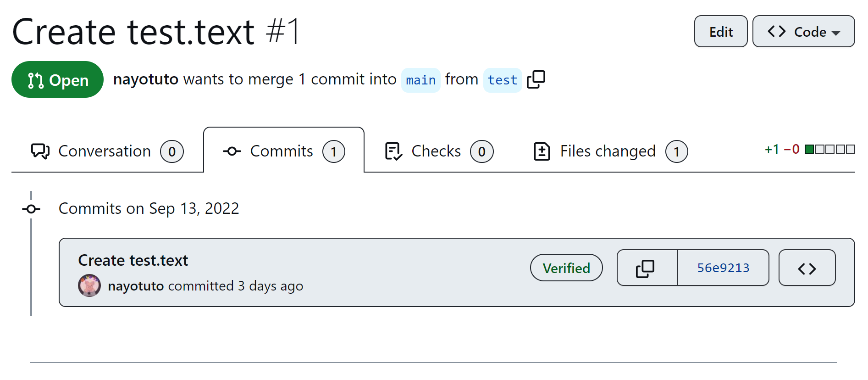868x380 pixels.
Task: Copy the head branch name icon
Action: [x=536, y=79]
